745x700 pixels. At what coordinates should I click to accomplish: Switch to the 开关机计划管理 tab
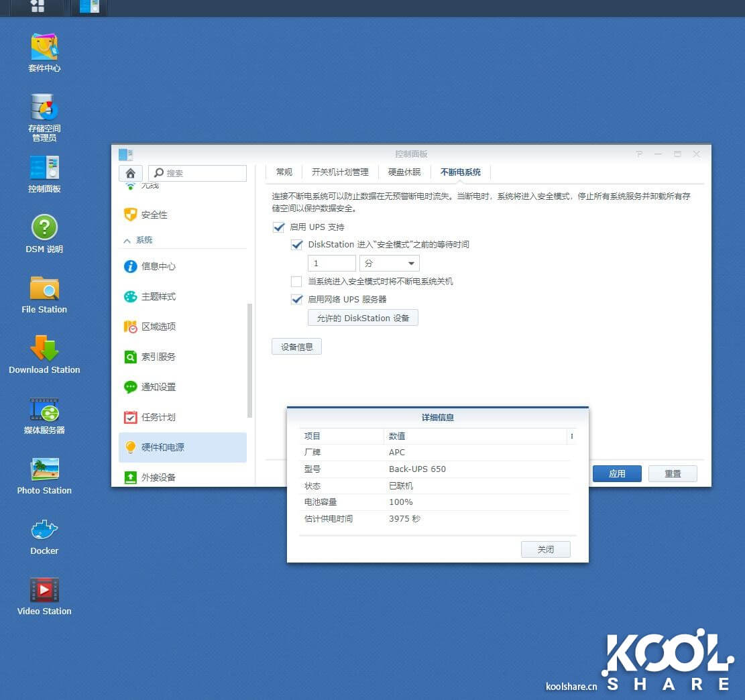pos(340,172)
